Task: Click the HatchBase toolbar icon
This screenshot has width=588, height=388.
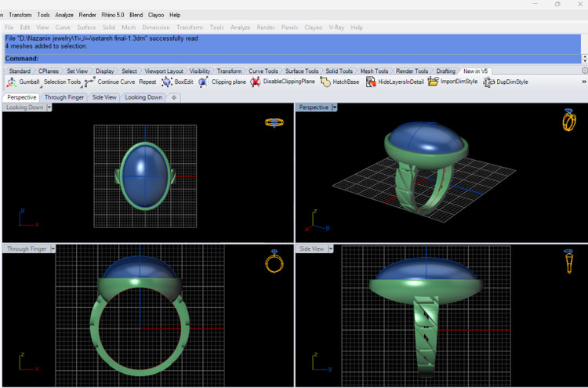Action: [325, 82]
